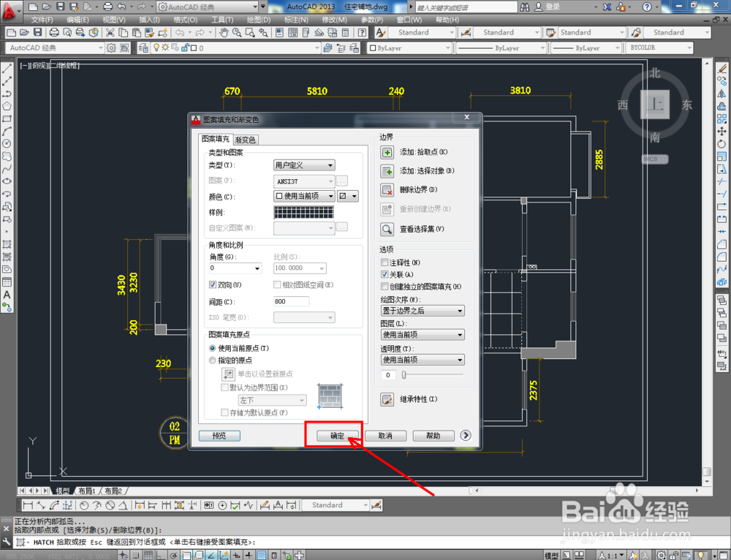Open the Angle (角度) dropdown
Viewport: 731px width, 560px height.
(x=235, y=268)
